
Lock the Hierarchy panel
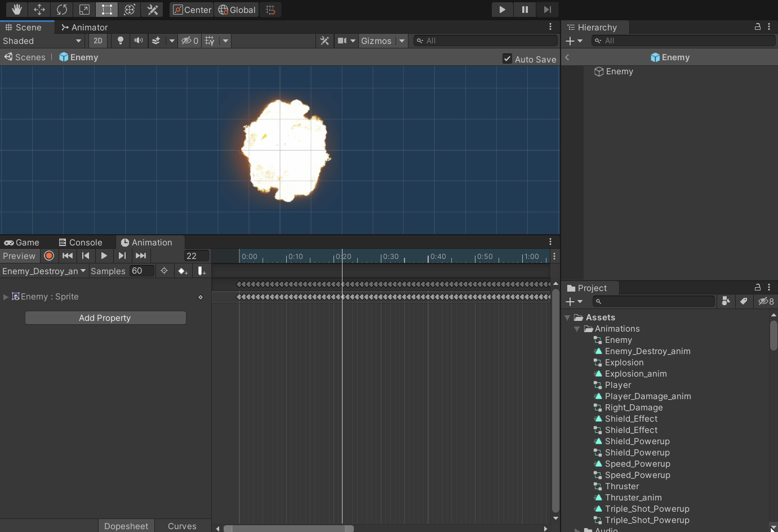pyautogui.click(x=758, y=26)
